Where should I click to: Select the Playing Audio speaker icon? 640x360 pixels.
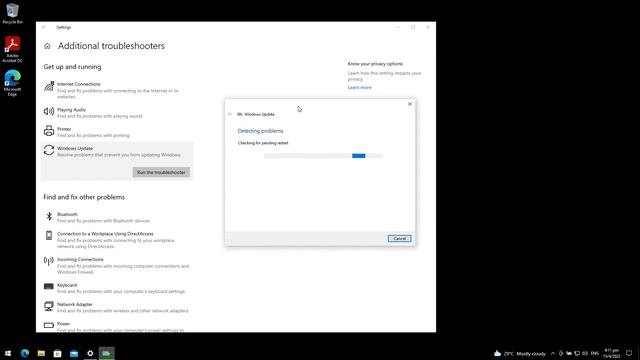(49, 111)
